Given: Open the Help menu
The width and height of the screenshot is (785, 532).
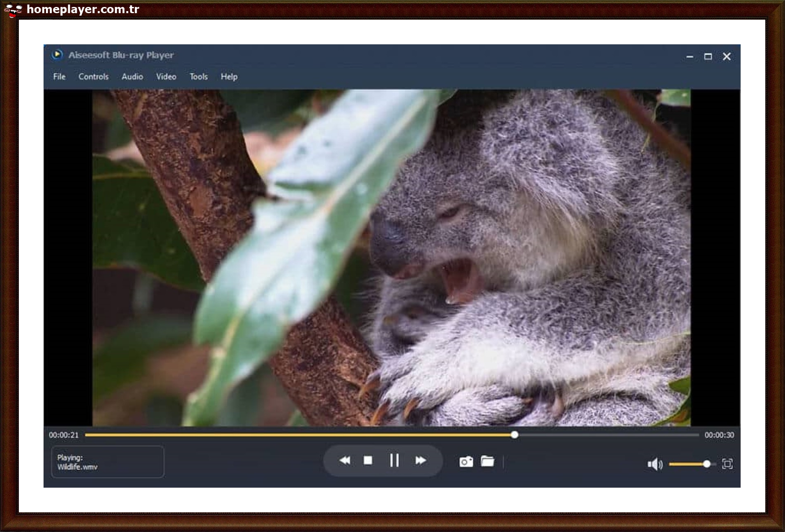Looking at the screenshot, I should pos(229,77).
